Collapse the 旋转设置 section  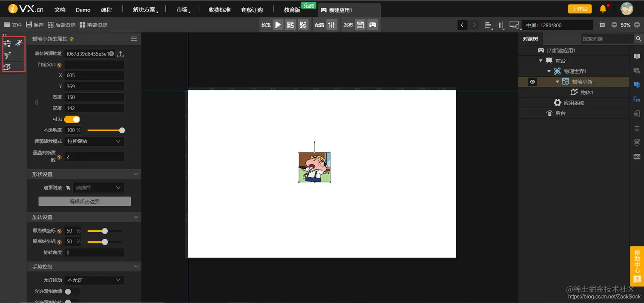click(x=136, y=217)
